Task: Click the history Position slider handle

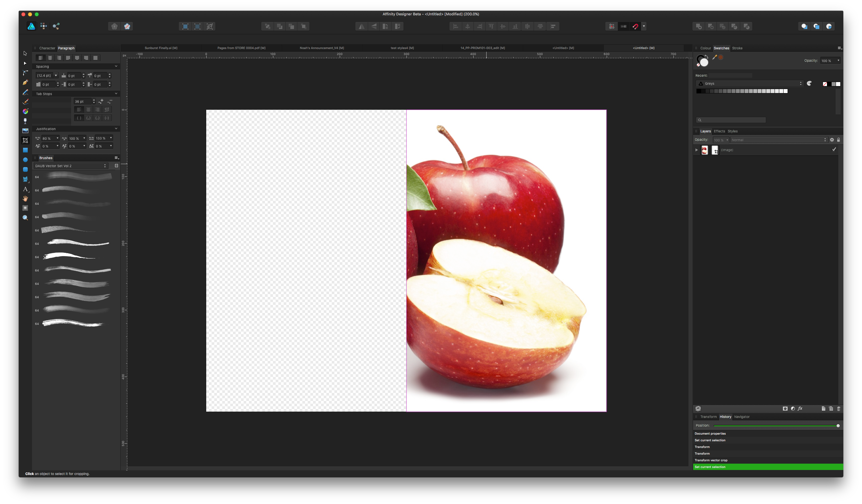Action: pyautogui.click(x=838, y=426)
